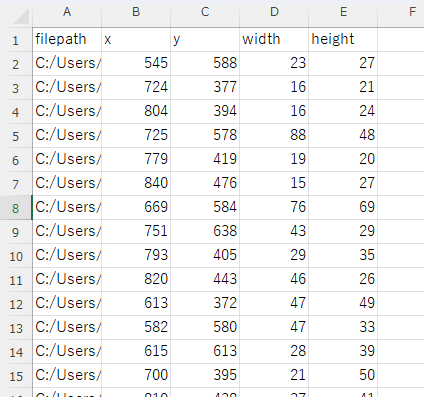This screenshot has height=397, width=424.
Task: Select column E header
Action: click(x=343, y=13)
